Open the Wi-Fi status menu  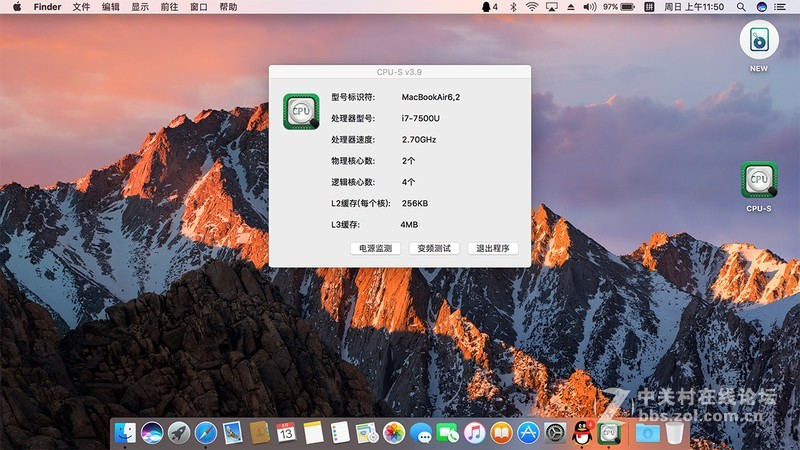(532, 7)
